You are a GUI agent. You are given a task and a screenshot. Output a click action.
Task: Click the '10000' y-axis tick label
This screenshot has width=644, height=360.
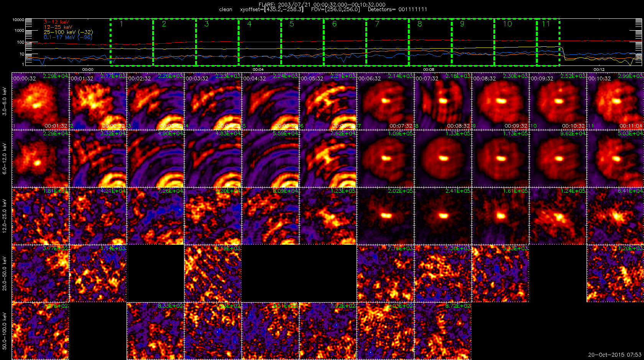pos(18,20)
